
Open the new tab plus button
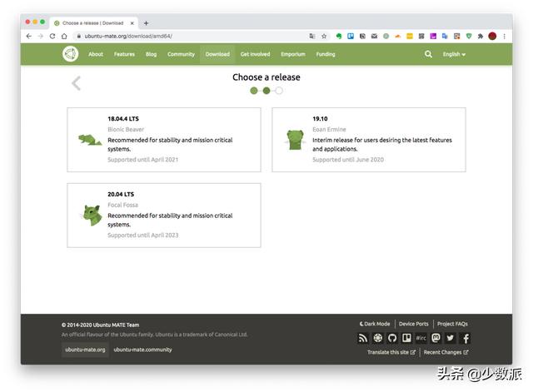(x=147, y=23)
